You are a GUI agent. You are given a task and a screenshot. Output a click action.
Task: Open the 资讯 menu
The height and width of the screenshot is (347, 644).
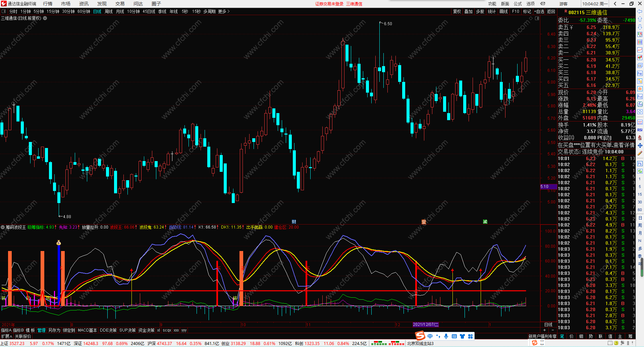84,4
